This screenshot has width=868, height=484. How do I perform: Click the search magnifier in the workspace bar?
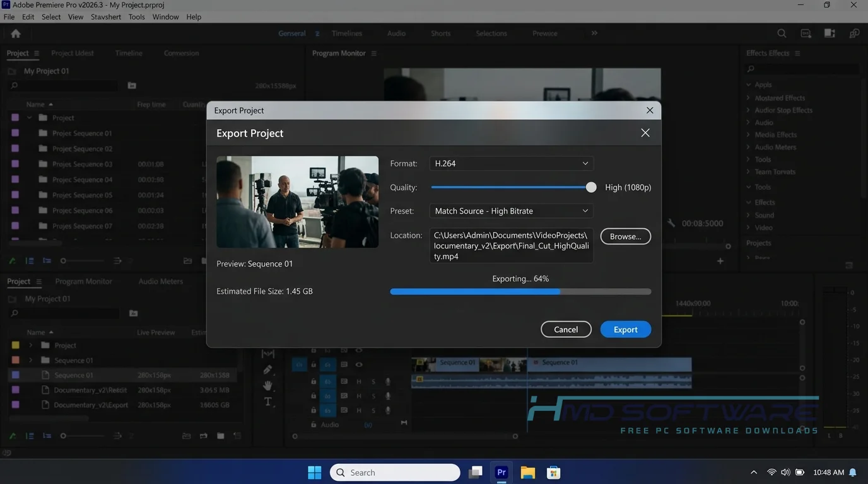pos(782,33)
